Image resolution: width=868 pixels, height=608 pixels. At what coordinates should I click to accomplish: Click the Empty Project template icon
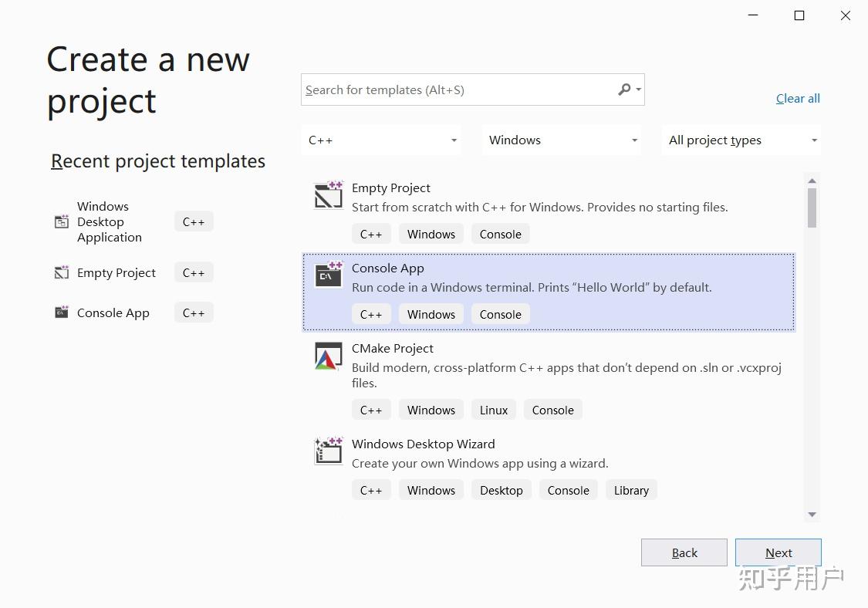point(329,195)
